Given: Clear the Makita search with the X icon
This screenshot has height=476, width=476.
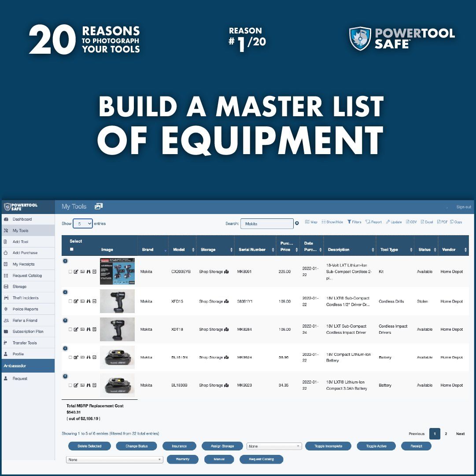Looking at the screenshot, I should tap(297, 223).
